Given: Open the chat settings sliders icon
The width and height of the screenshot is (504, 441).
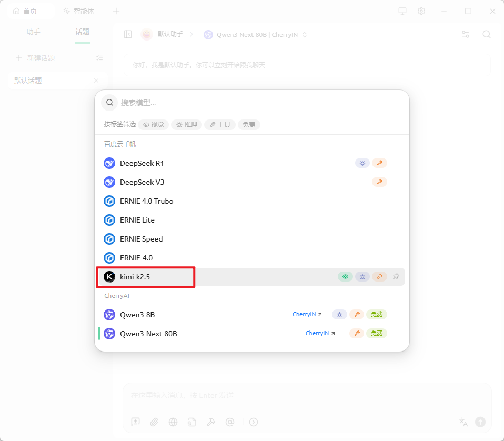Looking at the screenshot, I should pos(466,34).
